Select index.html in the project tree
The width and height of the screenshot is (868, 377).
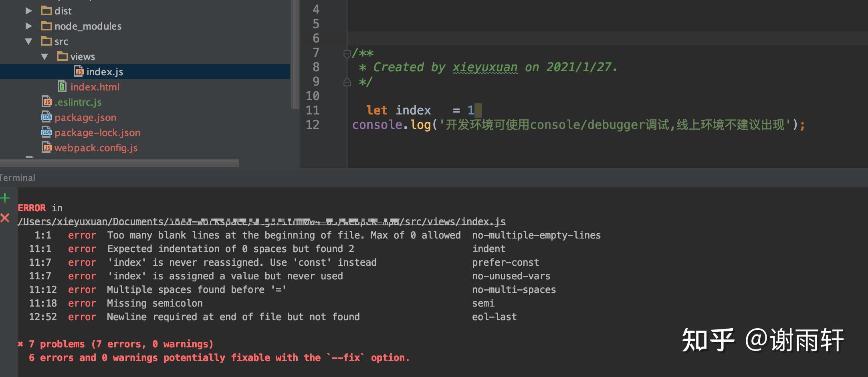click(x=95, y=86)
